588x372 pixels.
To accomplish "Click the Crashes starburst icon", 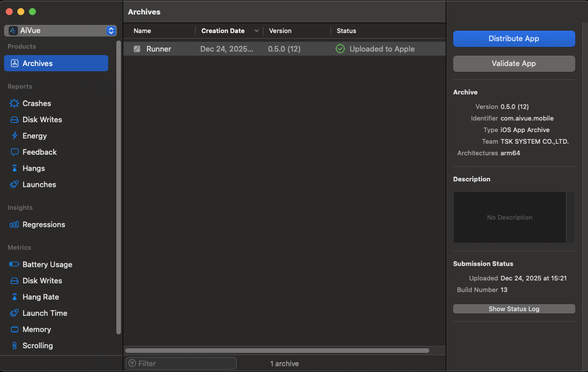I will point(14,103).
